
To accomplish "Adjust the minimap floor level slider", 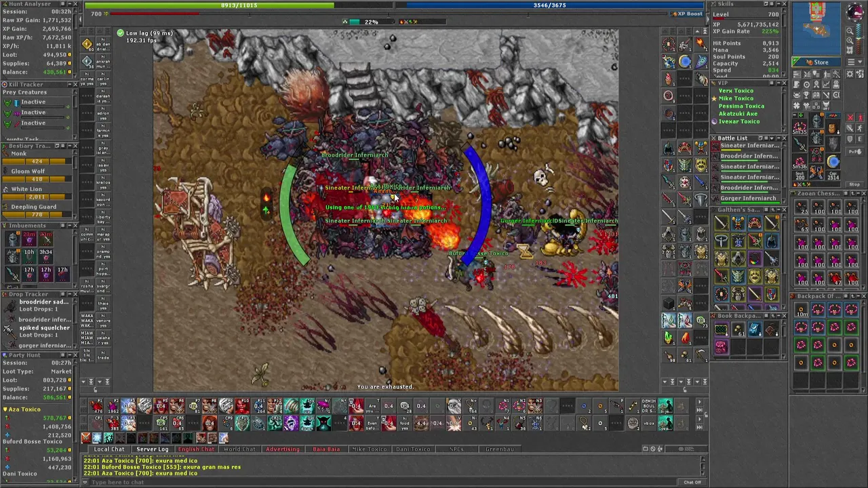I will point(859,37).
